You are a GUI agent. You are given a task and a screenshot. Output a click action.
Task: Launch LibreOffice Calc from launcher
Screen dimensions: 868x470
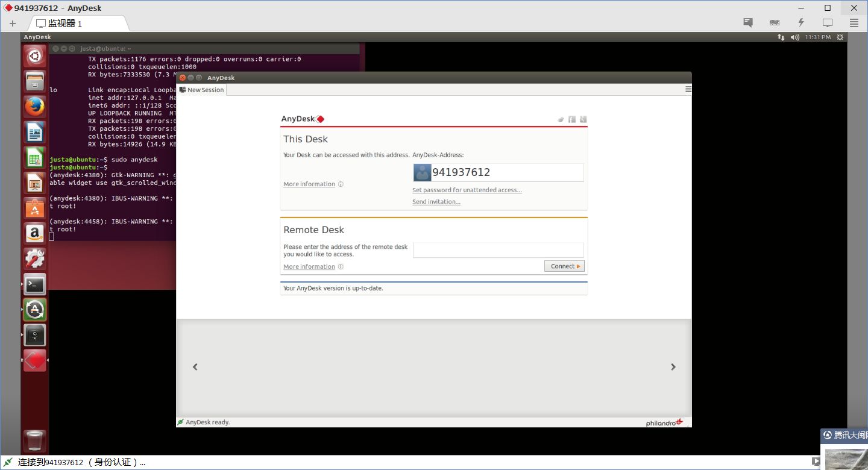pyautogui.click(x=35, y=158)
